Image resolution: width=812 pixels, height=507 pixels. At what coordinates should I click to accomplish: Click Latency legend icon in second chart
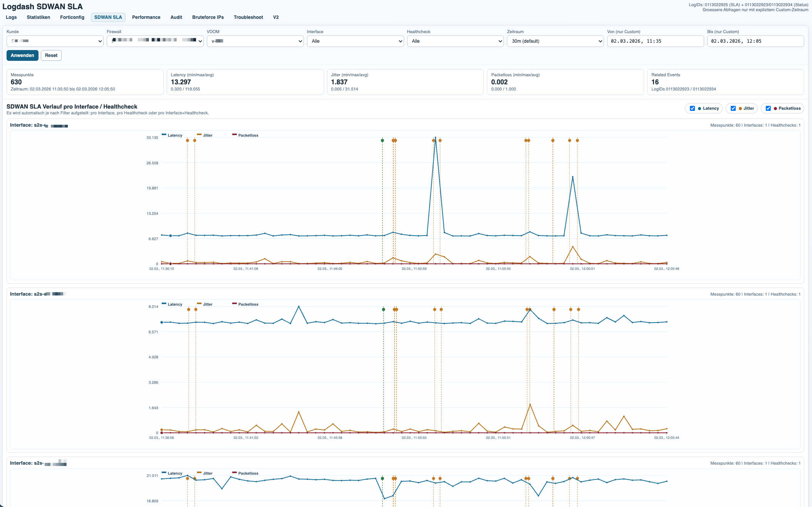tap(164, 304)
